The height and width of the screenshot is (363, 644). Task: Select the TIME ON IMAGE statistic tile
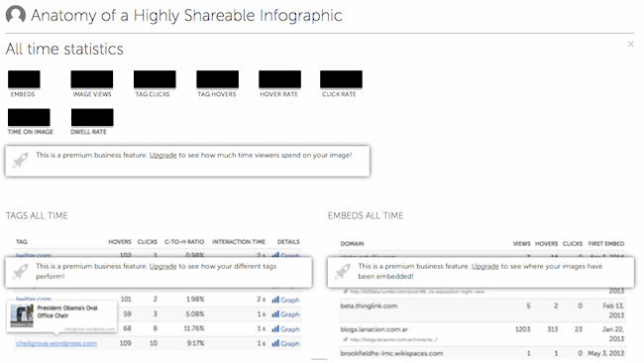click(31, 122)
